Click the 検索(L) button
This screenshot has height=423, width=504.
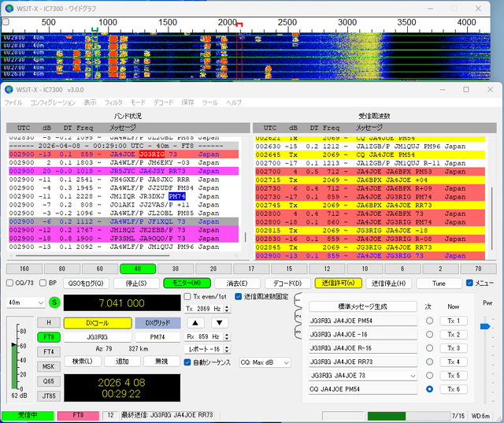point(82,362)
